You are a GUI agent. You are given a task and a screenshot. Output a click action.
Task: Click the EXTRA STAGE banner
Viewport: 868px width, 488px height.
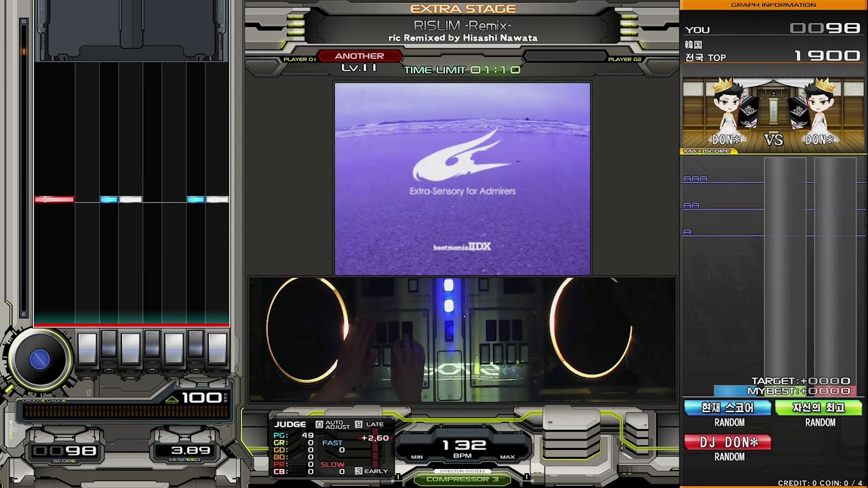pos(463,9)
